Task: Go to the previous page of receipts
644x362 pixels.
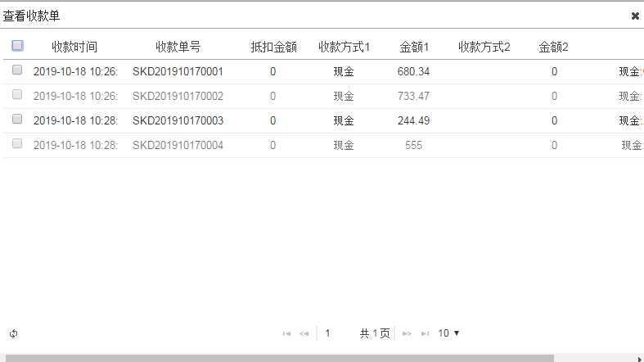Action: point(304,333)
